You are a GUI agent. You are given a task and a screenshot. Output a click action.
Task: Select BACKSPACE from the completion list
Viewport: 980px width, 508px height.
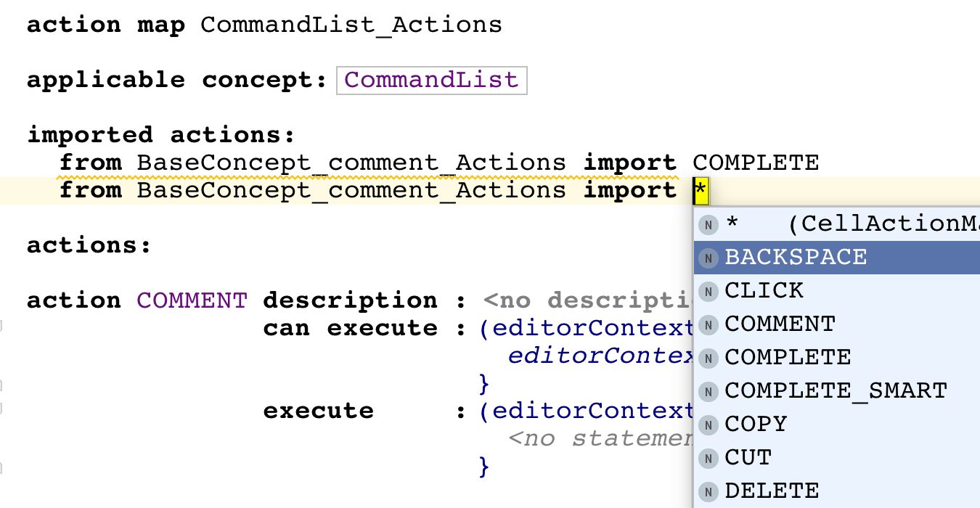796,258
